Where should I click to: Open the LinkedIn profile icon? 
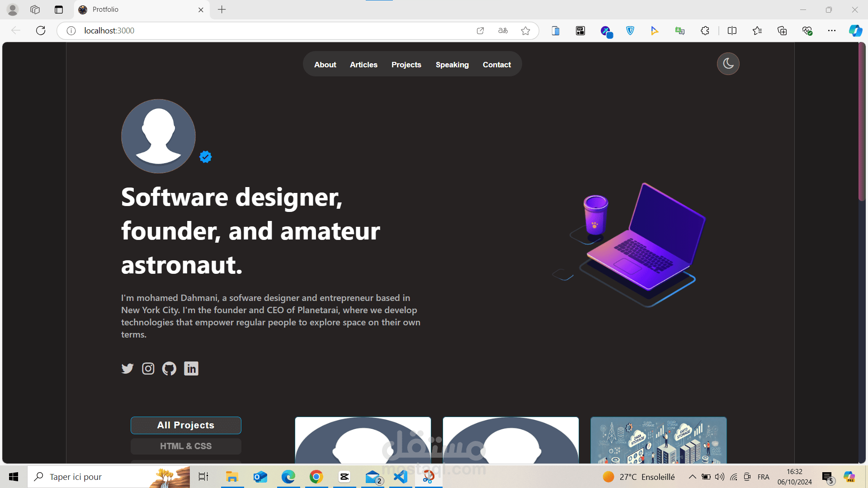pyautogui.click(x=191, y=369)
